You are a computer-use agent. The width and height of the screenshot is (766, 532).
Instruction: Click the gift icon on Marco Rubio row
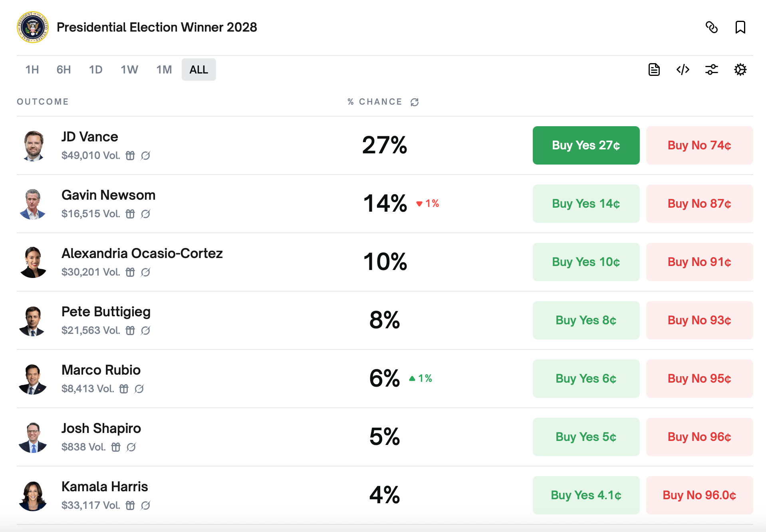pos(123,389)
